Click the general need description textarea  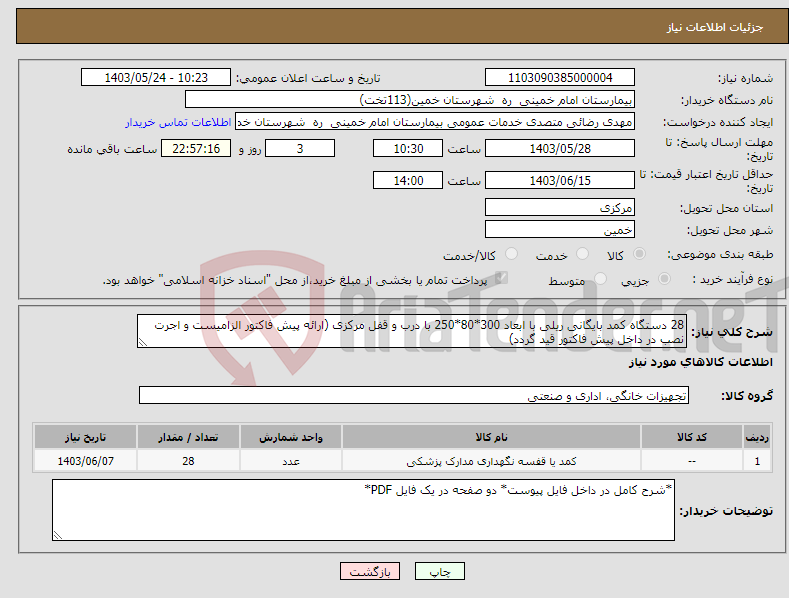(x=412, y=331)
